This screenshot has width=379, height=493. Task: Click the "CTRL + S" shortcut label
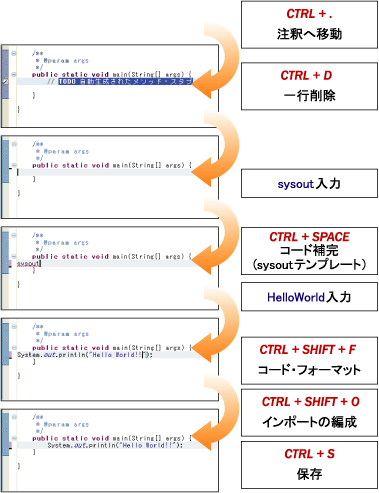309,454
